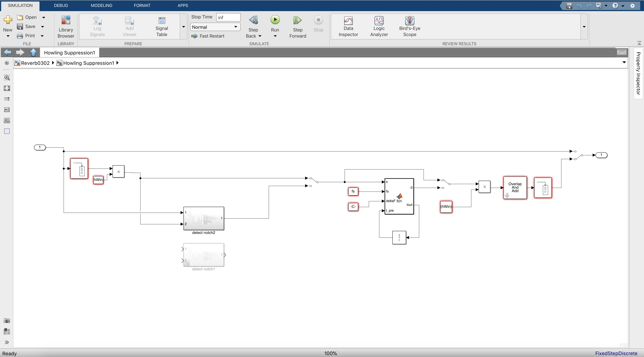
Task: Switch to the APPS tab
Action: pyautogui.click(x=183, y=6)
